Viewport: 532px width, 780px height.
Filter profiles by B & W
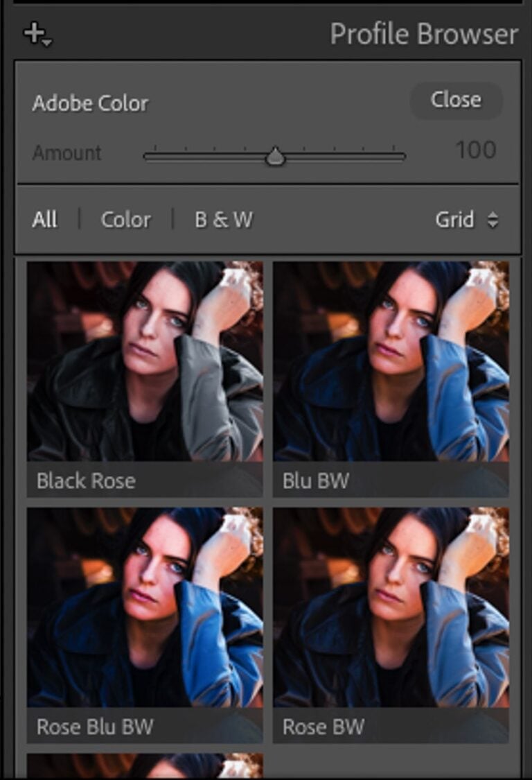pos(224,219)
